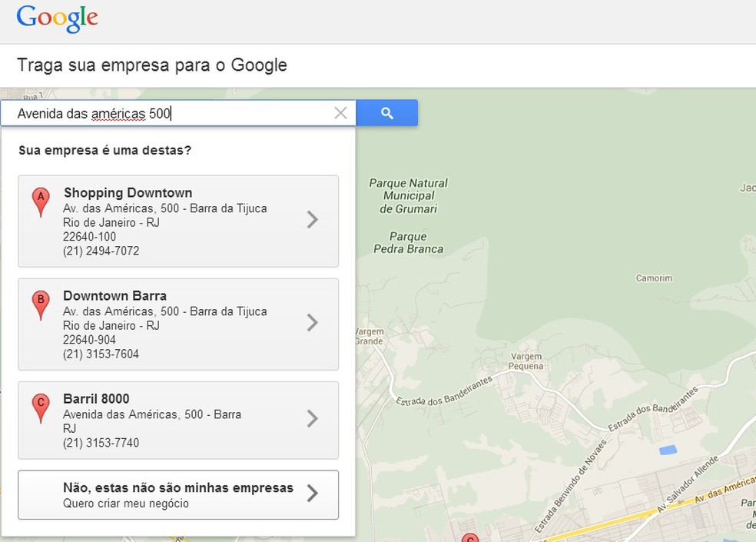The image size is (756, 542).
Task: Clear the search field with X
Action: (x=340, y=113)
